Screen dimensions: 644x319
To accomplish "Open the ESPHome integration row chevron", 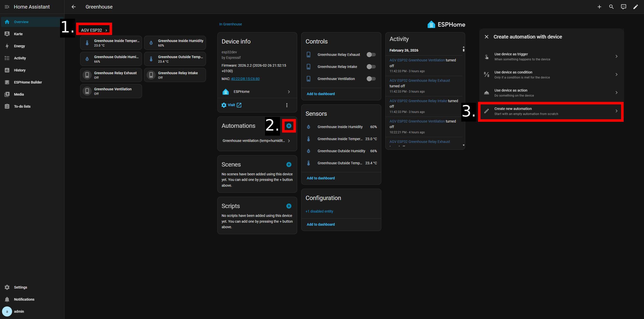I will point(289,92).
